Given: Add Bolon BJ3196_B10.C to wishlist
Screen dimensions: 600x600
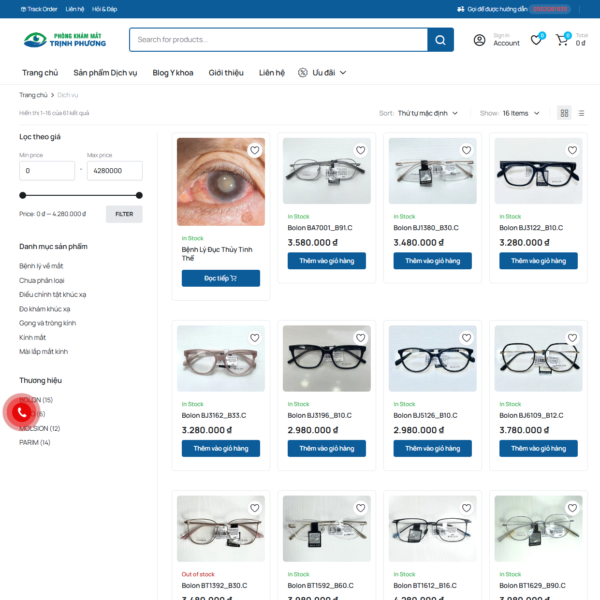Looking at the screenshot, I should (360, 338).
